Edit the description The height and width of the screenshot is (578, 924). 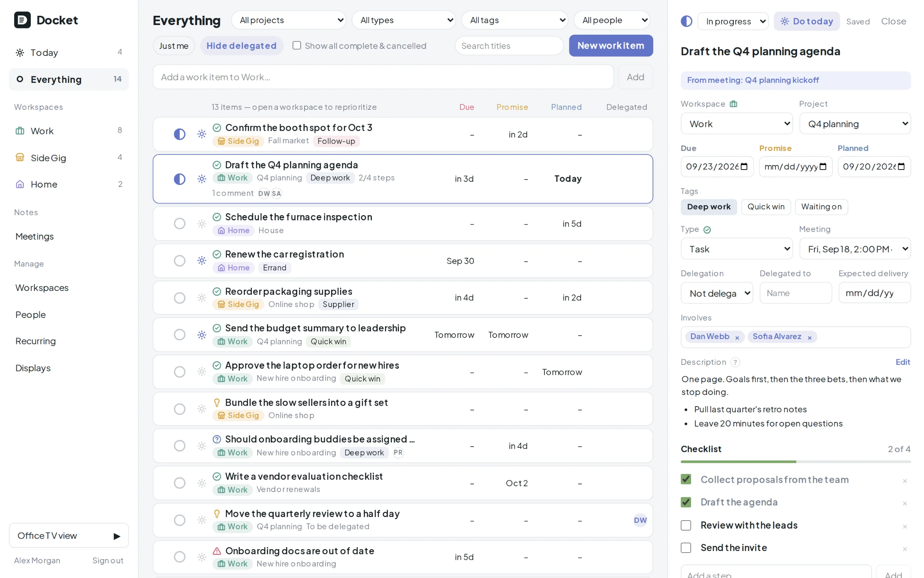(x=902, y=362)
